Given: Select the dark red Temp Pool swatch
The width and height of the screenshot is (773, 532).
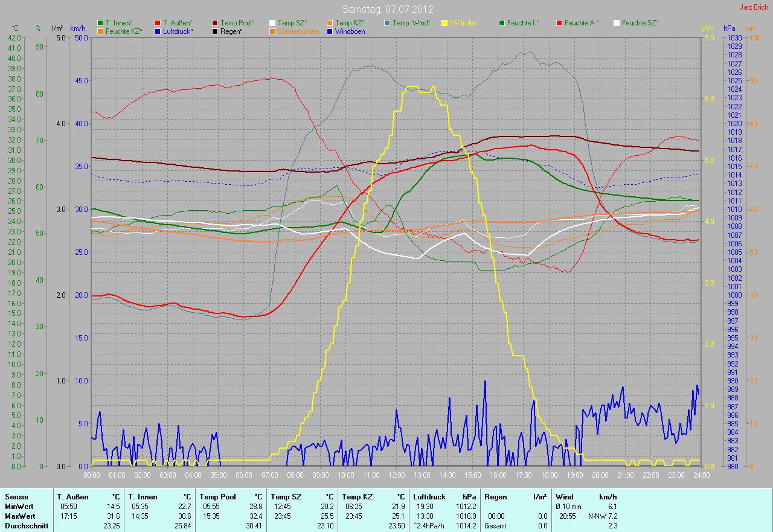Looking at the screenshot, I should [215, 23].
